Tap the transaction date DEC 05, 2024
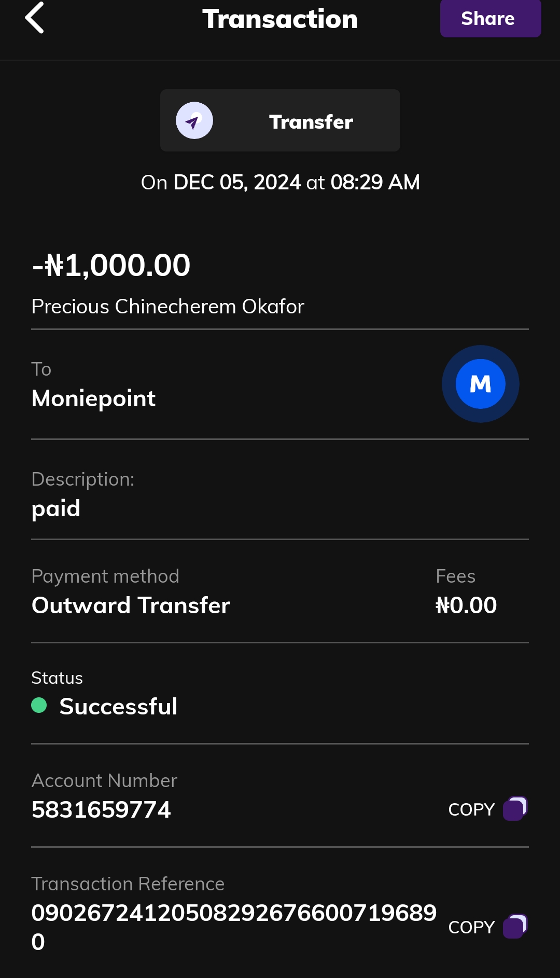 point(237,182)
